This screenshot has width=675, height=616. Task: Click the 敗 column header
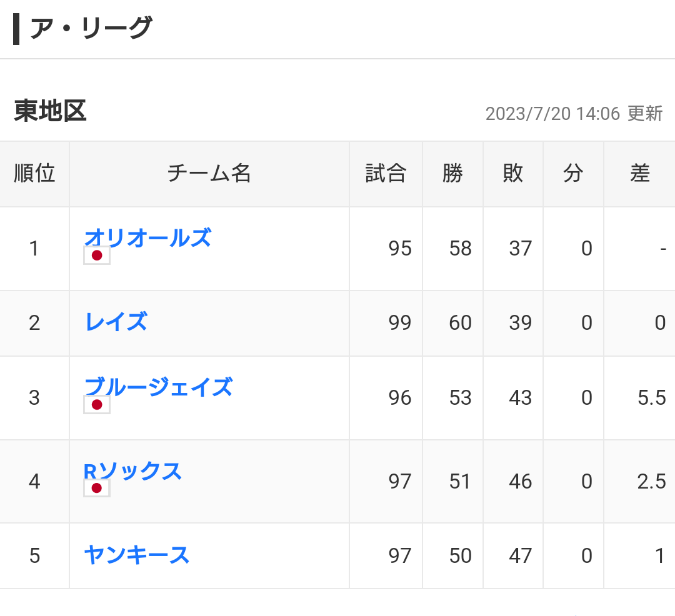coord(512,174)
